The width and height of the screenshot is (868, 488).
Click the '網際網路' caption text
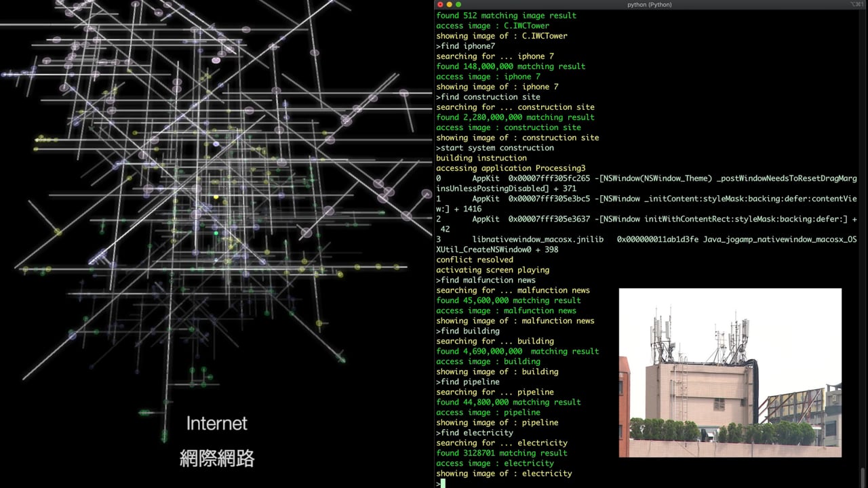click(x=217, y=459)
